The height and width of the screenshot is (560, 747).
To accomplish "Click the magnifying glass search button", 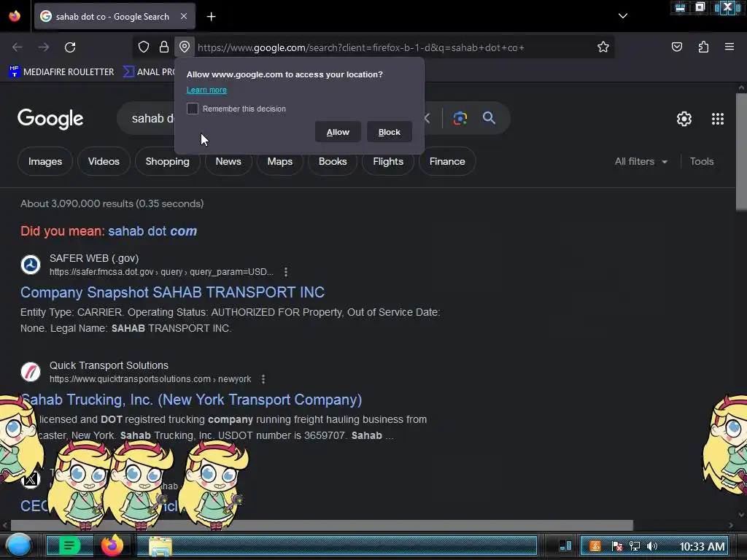I will point(489,118).
